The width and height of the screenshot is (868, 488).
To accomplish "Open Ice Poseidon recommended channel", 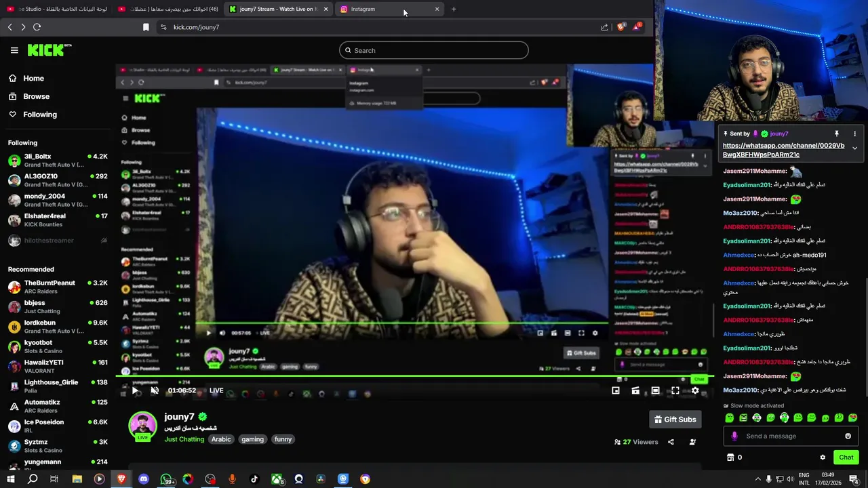I will click(57, 426).
